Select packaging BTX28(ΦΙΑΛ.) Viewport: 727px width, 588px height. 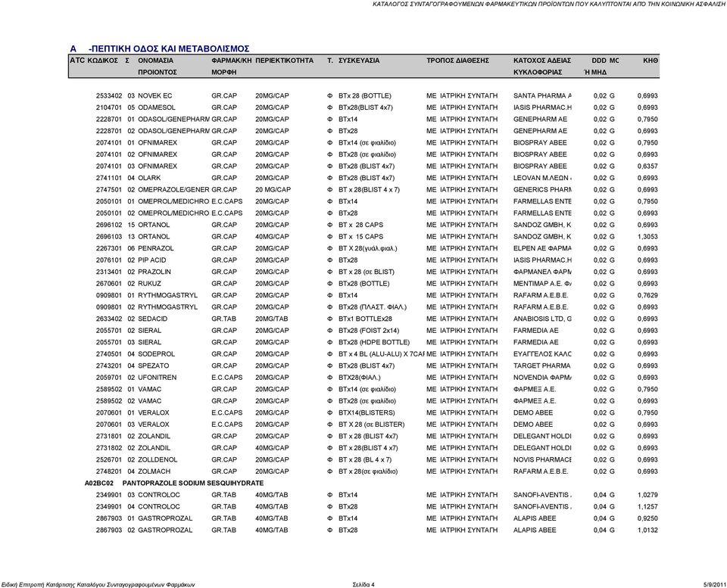pos(359,378)
